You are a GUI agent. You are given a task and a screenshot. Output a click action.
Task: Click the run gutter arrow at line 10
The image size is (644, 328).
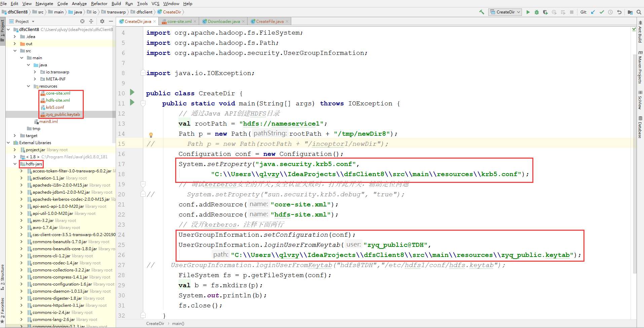(x=132, y=92)
